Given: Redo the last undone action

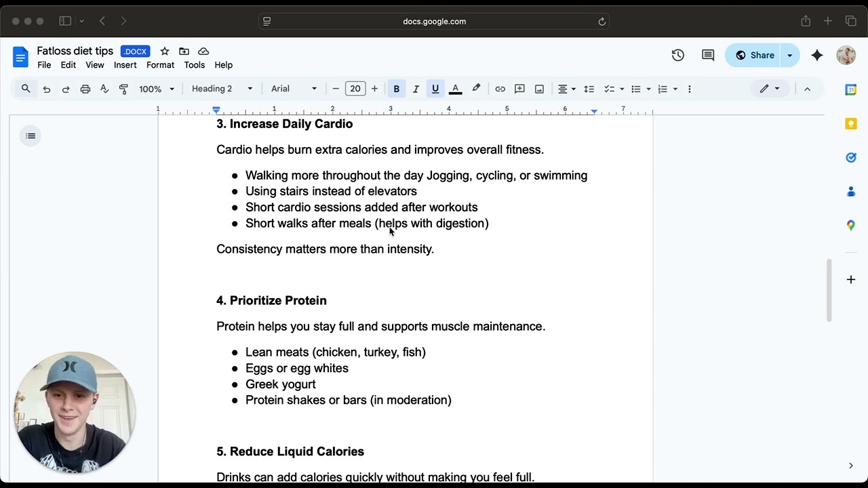Looking at the screenshot, I should [66, 89].
